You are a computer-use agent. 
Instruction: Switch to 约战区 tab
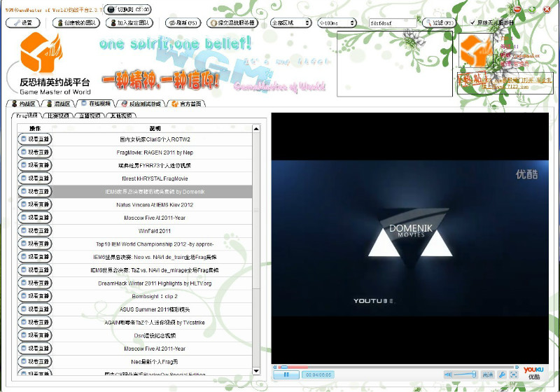[23, 104]
